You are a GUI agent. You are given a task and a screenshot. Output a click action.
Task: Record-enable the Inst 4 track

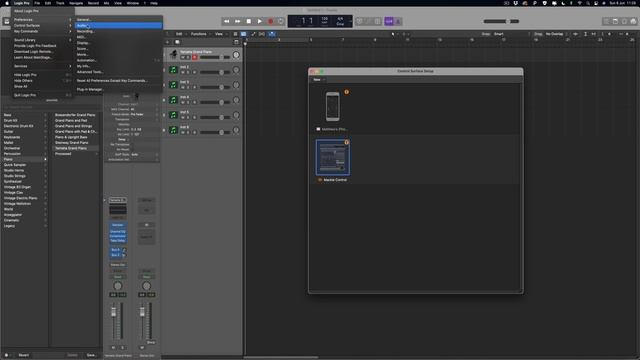pyautogui.click(x=194, y=102)
